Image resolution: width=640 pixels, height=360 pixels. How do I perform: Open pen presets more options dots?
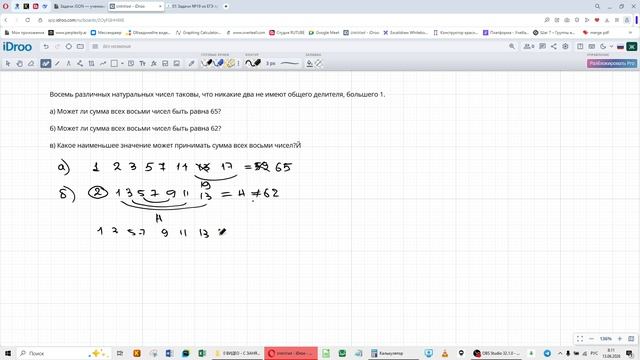(x=238, y=63)
